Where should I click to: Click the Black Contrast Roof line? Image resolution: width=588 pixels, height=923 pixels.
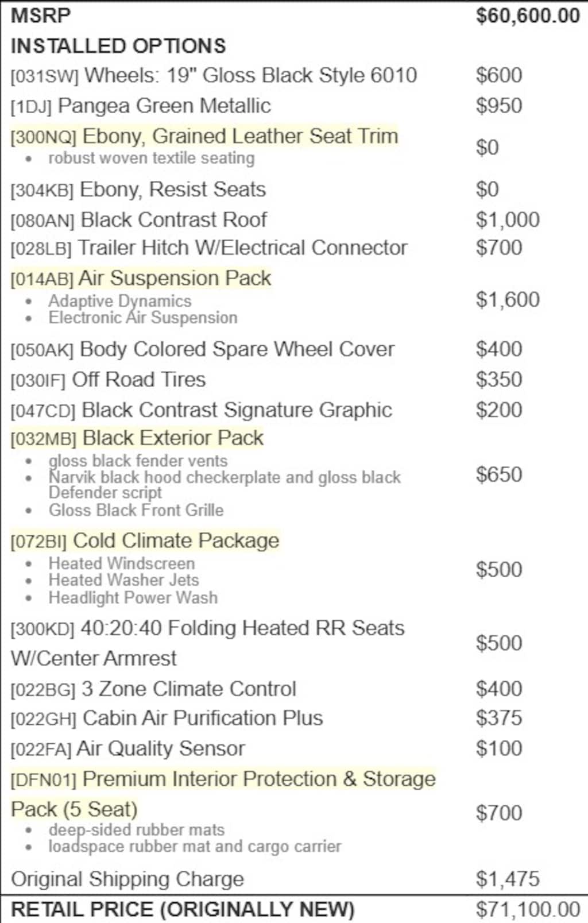[173, 219]
